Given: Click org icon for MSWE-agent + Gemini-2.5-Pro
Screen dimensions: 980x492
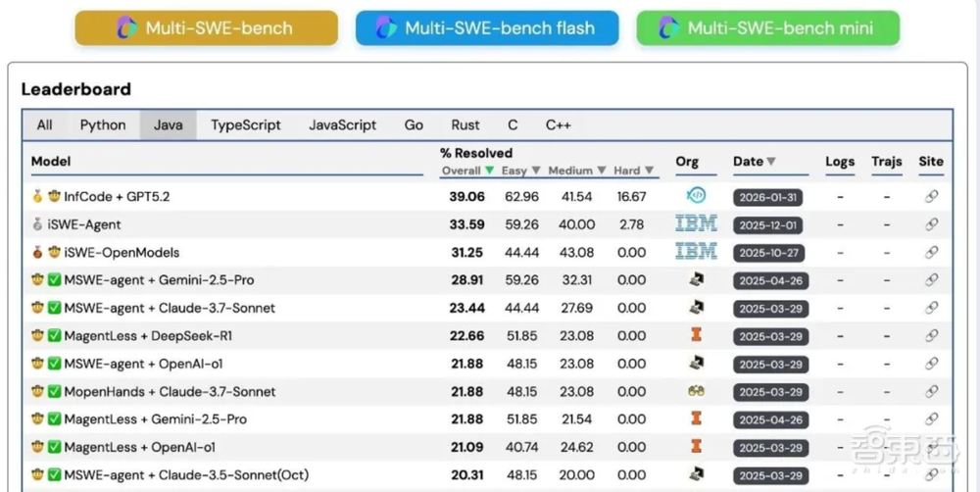Looking at the screenshot, I should coord(696,279).
